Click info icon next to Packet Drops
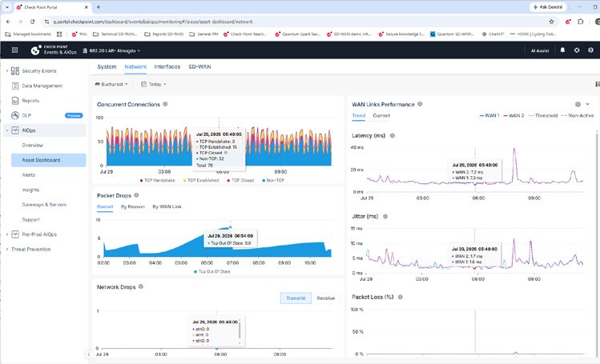This screenshot has width=600, height=364. [136, 195]
